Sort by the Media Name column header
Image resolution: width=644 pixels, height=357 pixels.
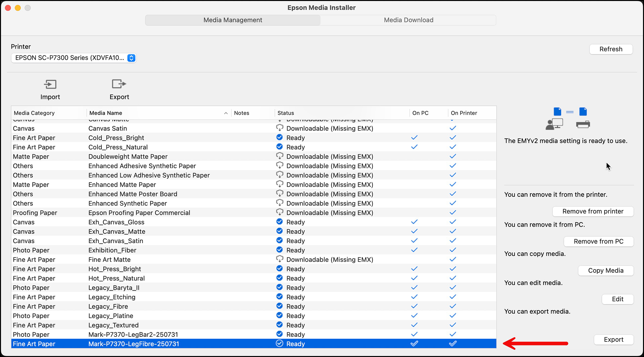tap(159, 113)
